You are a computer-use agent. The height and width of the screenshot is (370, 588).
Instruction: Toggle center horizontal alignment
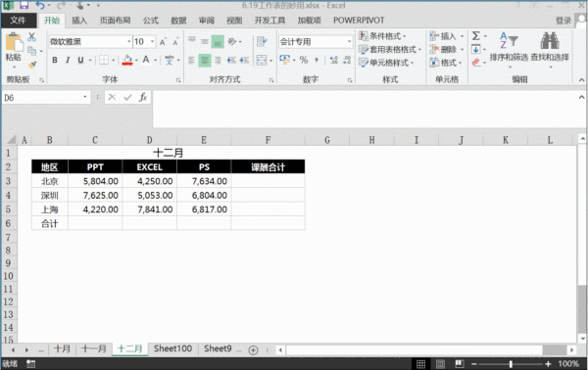(205, 60)
